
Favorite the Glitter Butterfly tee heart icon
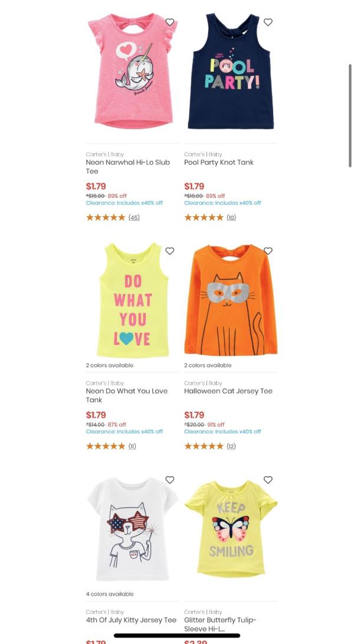268,480
